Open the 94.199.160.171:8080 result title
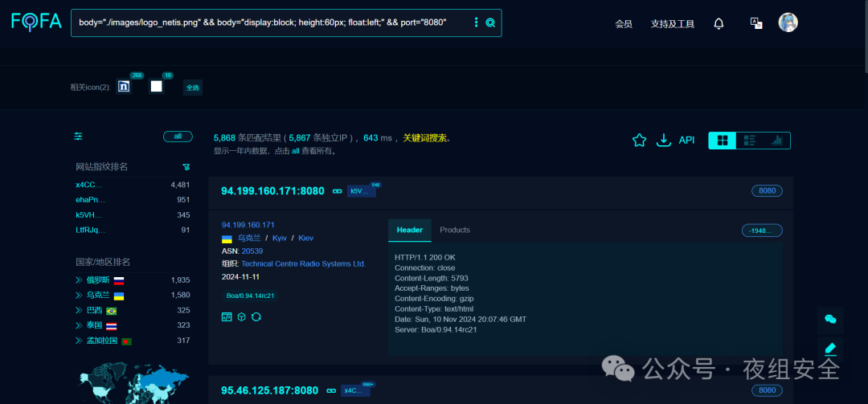Viewport: 868px width, 404px height. [x=273, y=191]
